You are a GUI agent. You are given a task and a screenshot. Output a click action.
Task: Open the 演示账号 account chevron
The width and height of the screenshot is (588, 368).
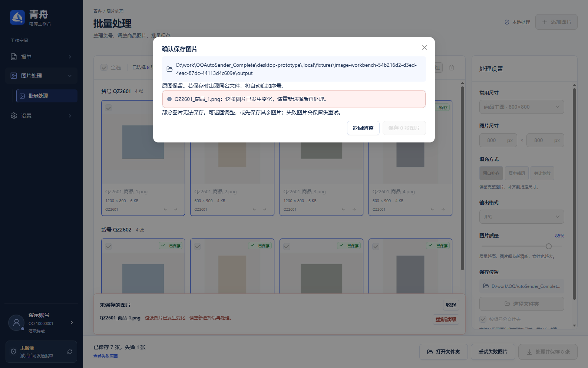[x=72, y=323]
